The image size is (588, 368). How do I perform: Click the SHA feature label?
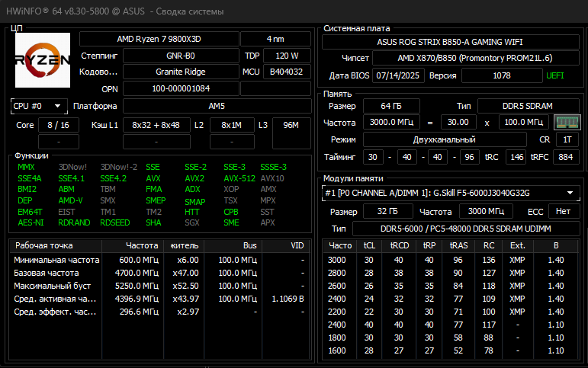click(x=153, y=222)
